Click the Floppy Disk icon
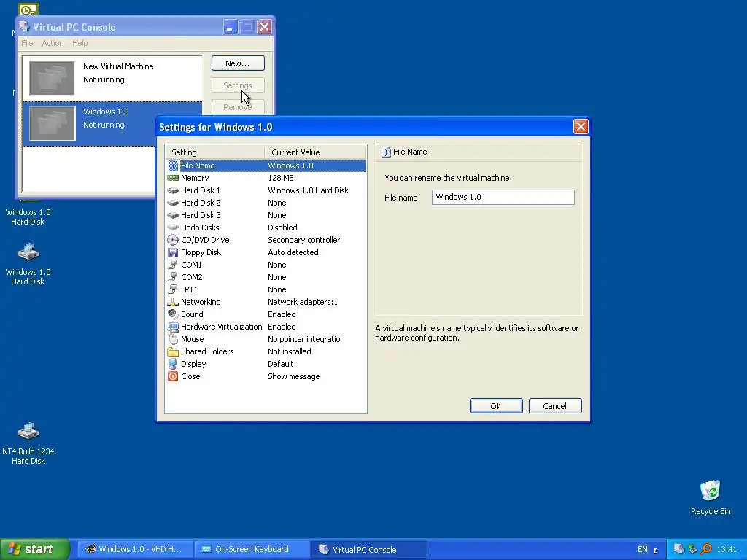The width and height of the screenshot is (747, 560). (173, 252)
